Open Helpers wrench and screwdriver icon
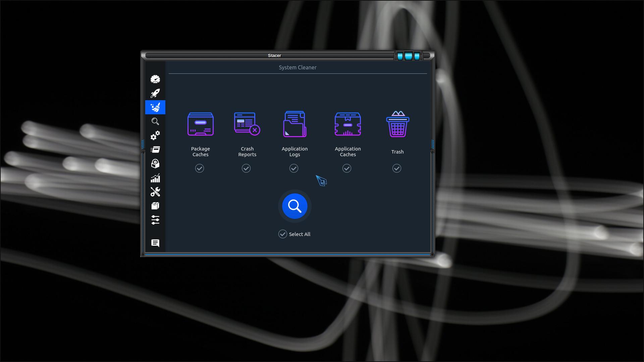The width and height of the screenshot is (644, 362). (x=155, y=192)
